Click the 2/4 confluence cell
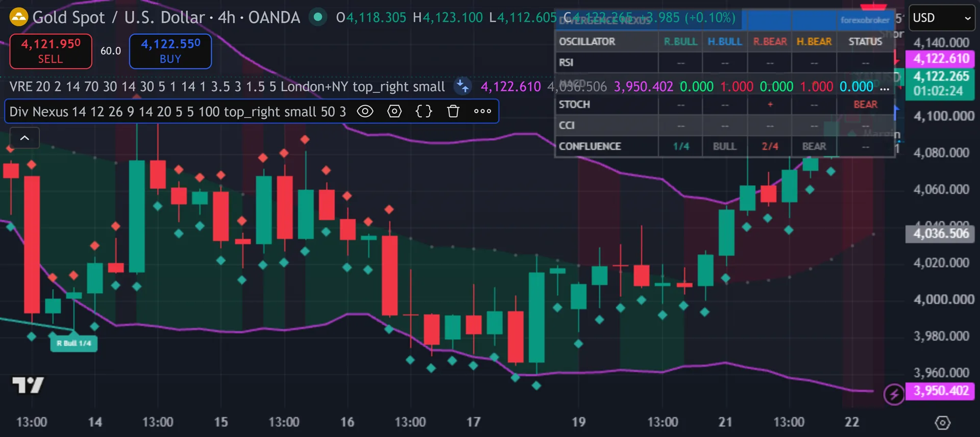Viewport: 980px width, 437px height. click(x=770, y=146)
